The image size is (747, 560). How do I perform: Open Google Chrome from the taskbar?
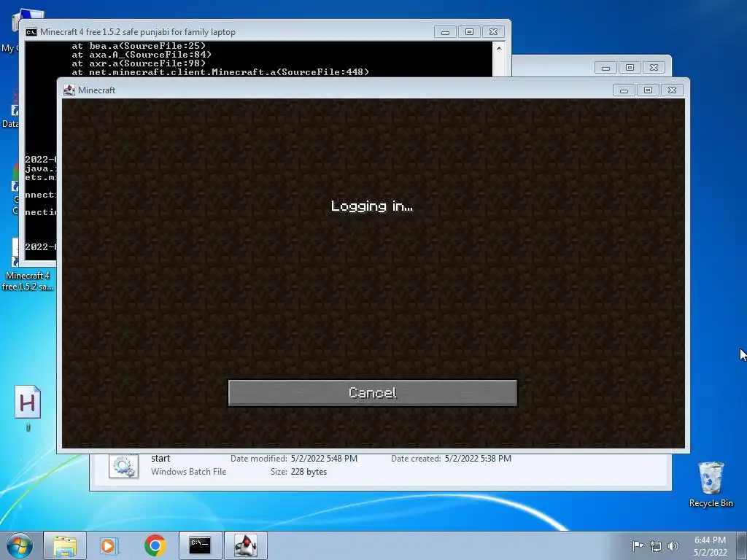tap(155, 545)
